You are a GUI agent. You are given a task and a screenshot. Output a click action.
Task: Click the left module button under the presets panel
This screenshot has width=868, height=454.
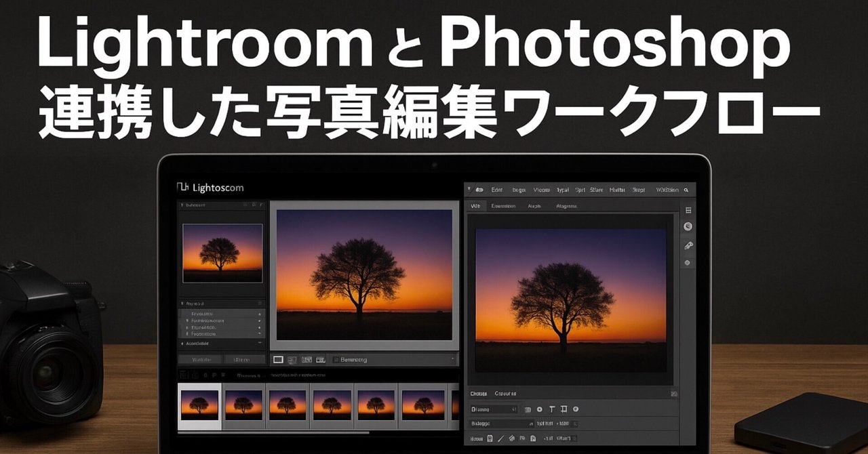(x=202, y=358)
